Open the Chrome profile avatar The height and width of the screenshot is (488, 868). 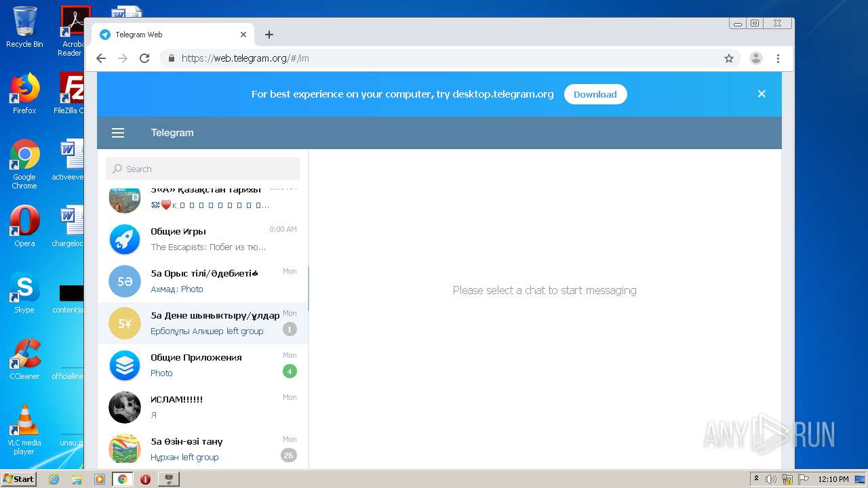pos(756,58)
